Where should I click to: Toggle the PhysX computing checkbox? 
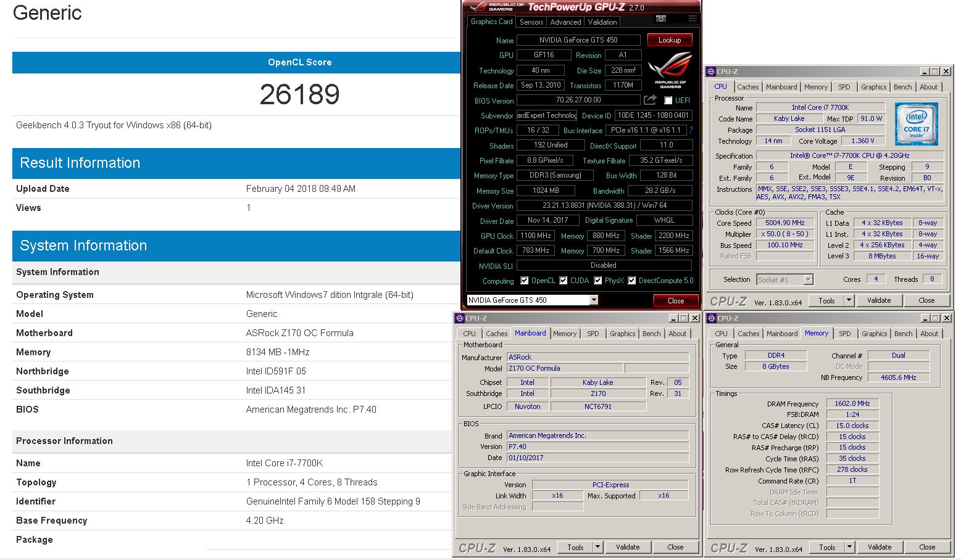pyautogui.click(x=597, y=281)
